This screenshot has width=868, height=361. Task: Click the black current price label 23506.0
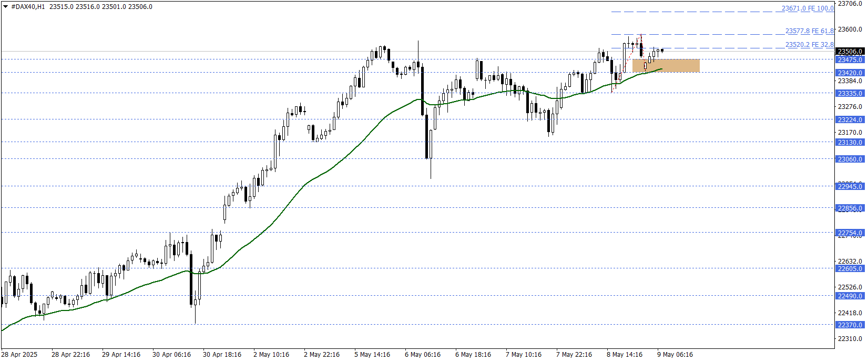click(x=850, y=52)
